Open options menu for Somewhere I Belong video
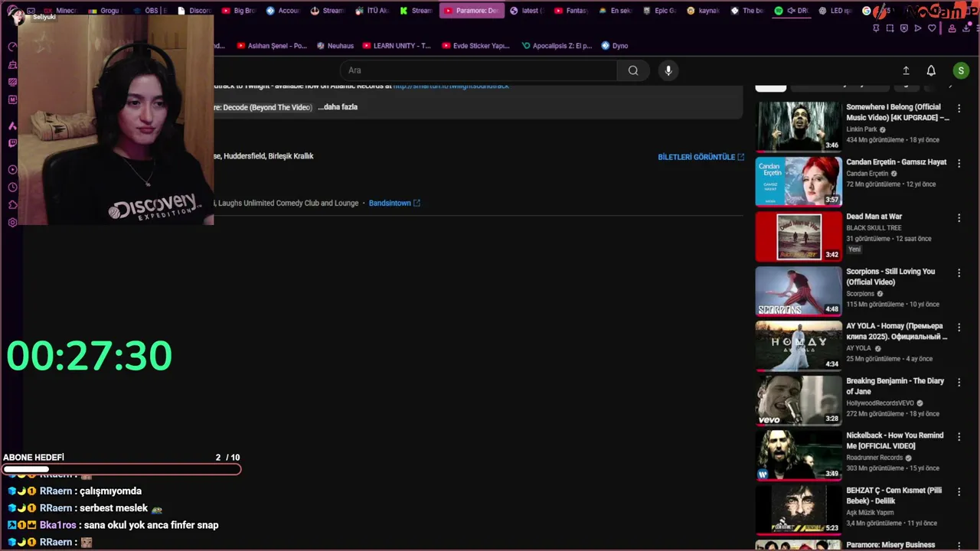This screenshot has height=551, width=980. coord(959,109)
